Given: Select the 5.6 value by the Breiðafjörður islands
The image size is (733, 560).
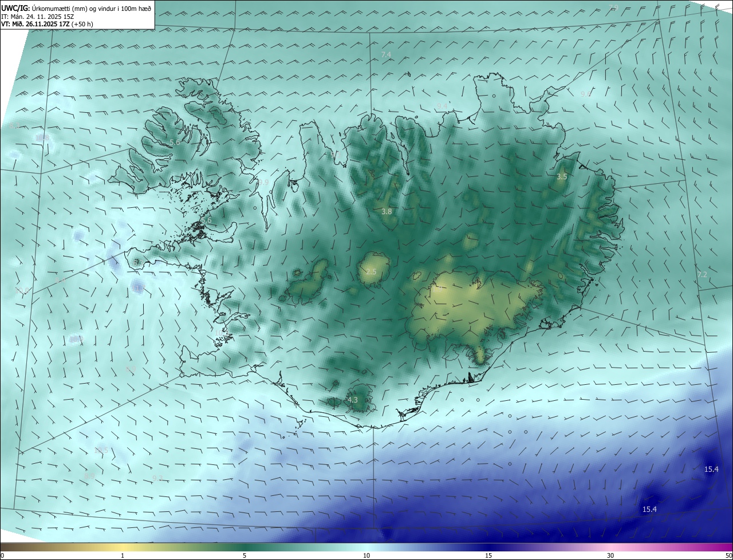Looking at the screenshot, I should click(x=206, y=220).
